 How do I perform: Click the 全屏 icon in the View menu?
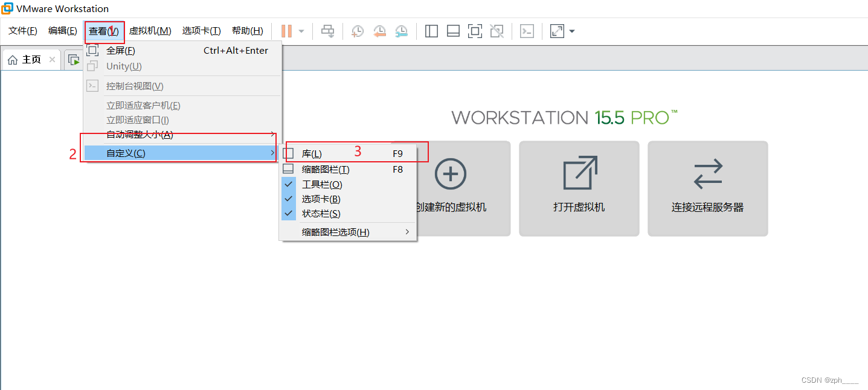[92, 51]
